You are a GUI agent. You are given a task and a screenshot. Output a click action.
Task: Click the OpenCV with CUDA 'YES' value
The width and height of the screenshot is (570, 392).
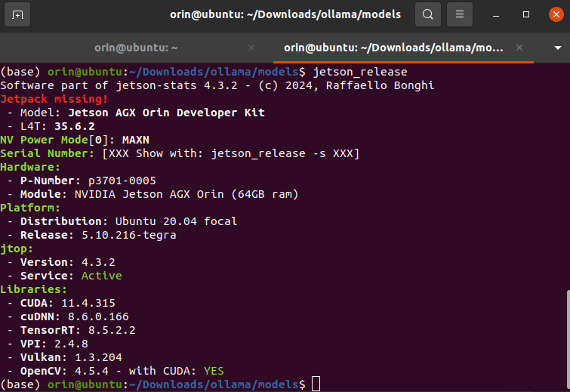[x=214, y=371]
